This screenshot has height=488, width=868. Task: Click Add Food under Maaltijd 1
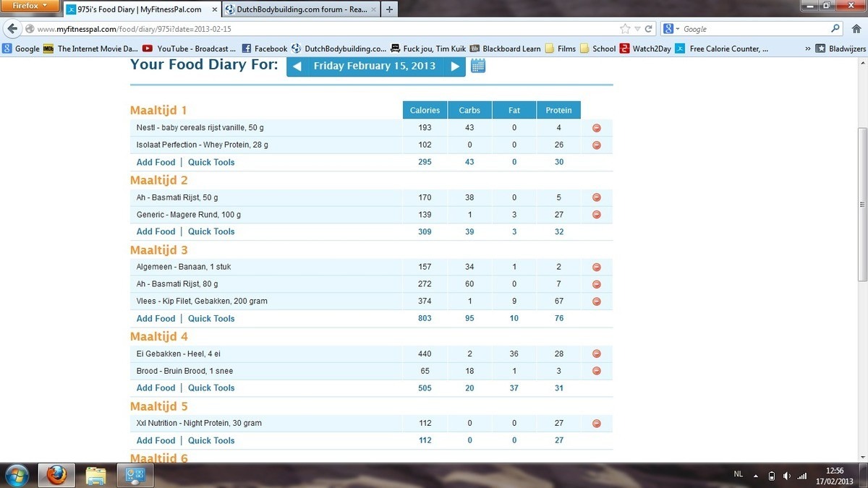tap(156, 163)
